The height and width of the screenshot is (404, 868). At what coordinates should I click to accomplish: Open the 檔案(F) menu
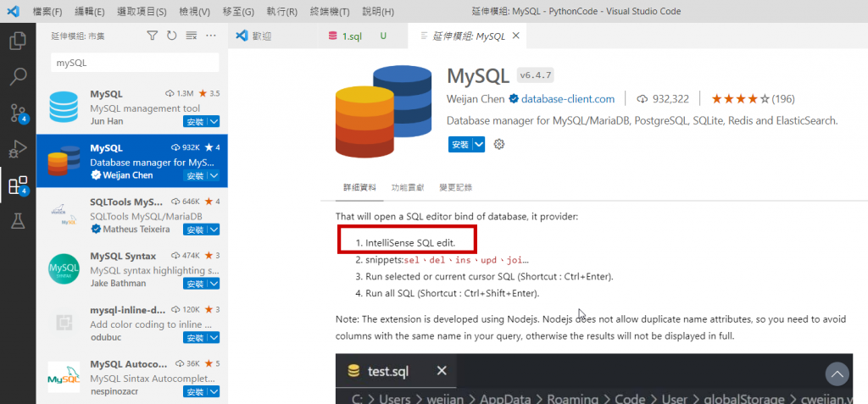(x=47, y=11)
